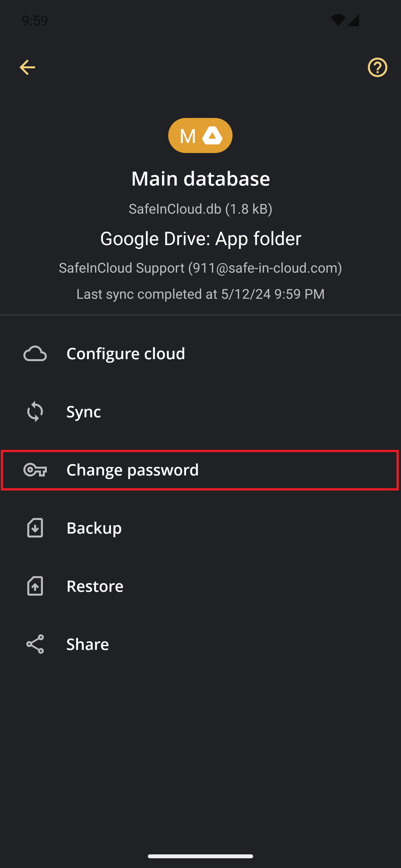Tap the bottom home gesture bar
Screen dimensions: 401x868
200,856
